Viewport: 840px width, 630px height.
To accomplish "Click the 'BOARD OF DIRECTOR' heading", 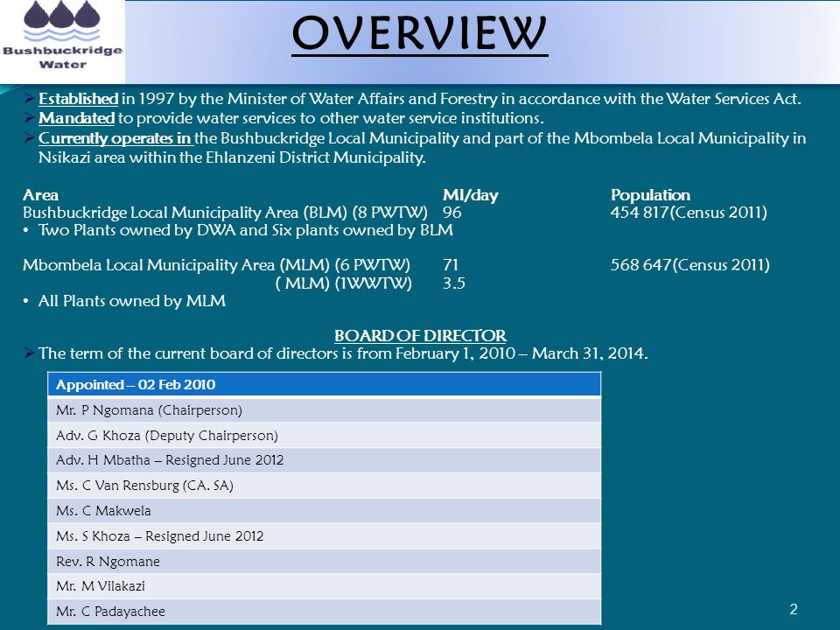I will 420,336.
